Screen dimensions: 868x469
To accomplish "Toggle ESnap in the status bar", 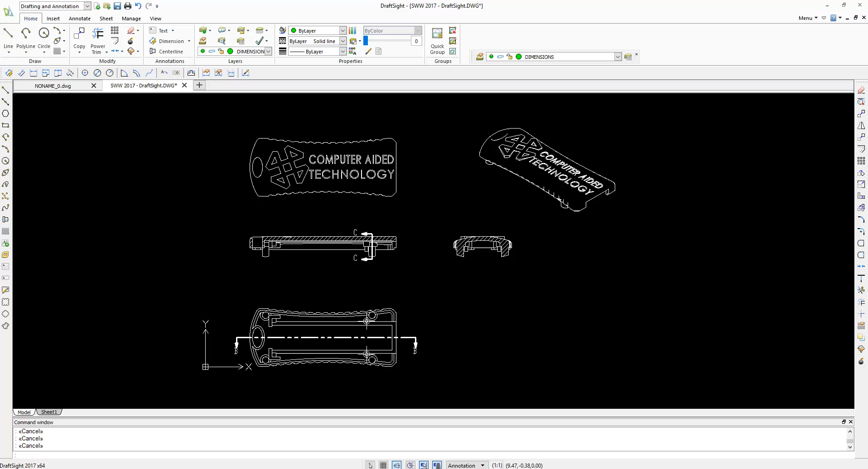I will click(x=424, y=465).
